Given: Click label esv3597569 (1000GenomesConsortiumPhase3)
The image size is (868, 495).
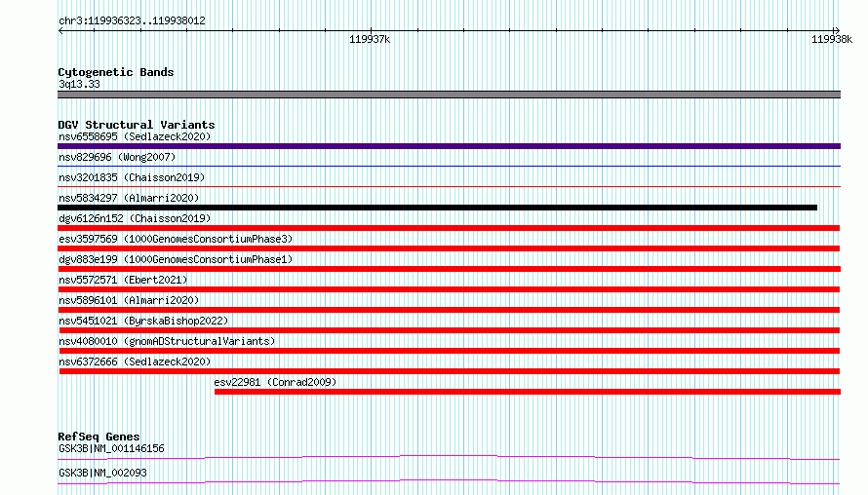Looking at the screenshot, I should click(x=176, y=239).
